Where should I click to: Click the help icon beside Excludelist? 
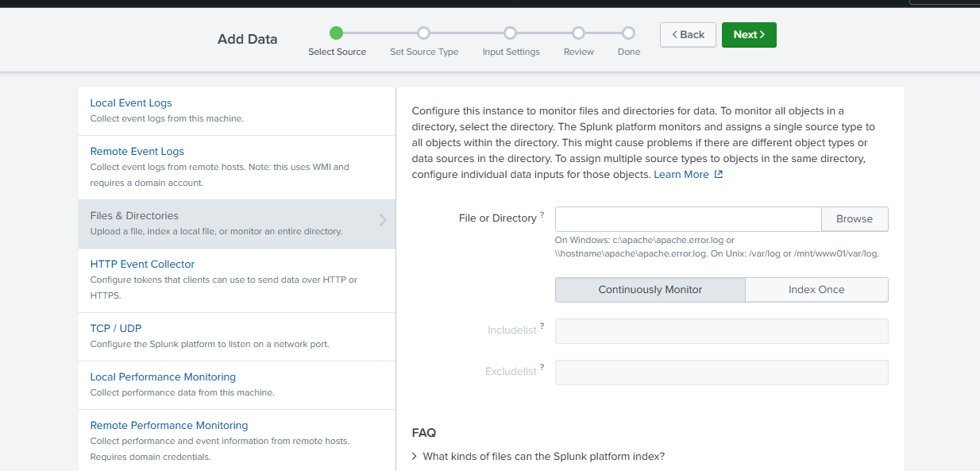[542, 367]
